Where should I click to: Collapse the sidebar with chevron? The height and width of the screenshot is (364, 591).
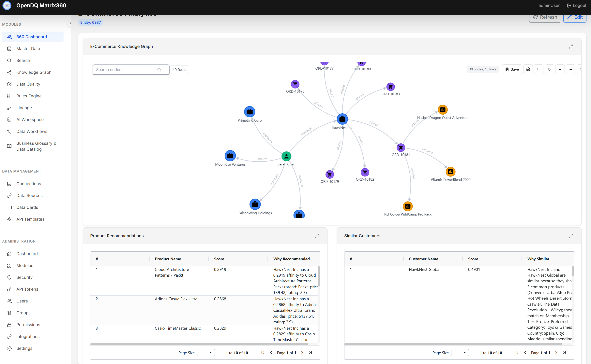(x=70, y=23)
